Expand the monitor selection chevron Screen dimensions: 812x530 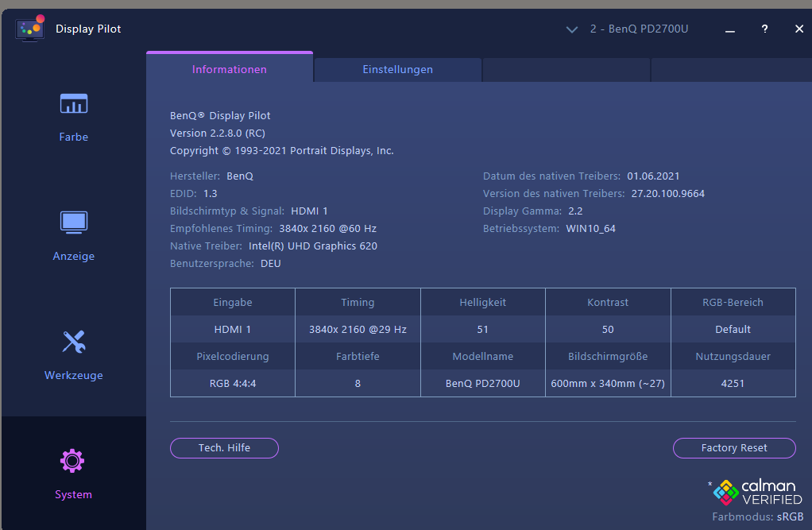coord(572,29)
